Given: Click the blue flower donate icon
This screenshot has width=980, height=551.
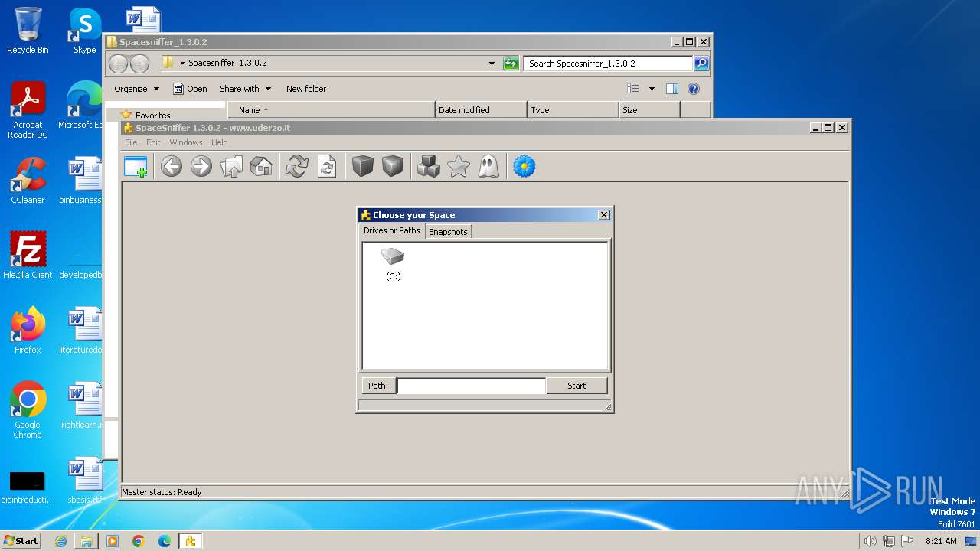Looking at the screenshot, I should pos(524,166).
